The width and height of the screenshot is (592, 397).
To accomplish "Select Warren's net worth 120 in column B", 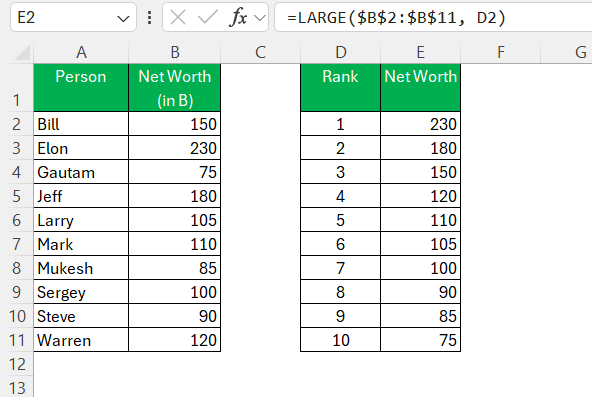I will [x=174, y=340].
